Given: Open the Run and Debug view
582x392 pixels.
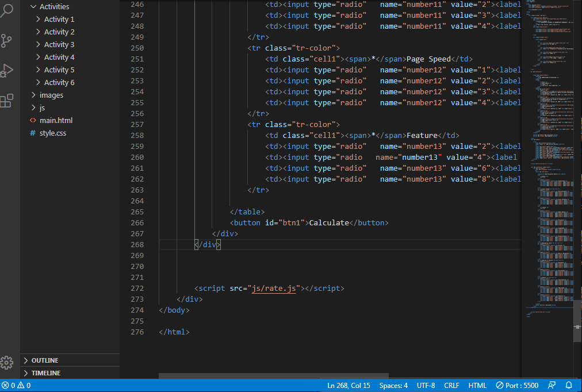Looking at the screenshot, I should [7, 71].
